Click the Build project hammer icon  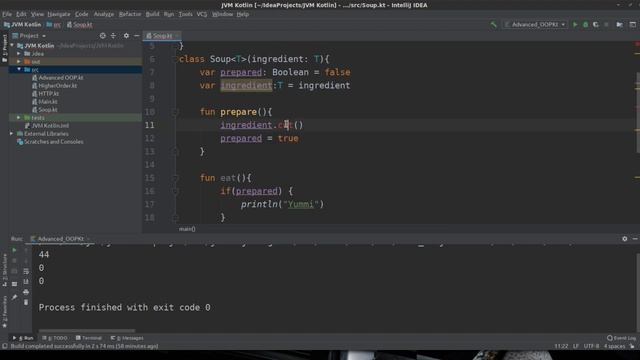click(x=493, y=25)
